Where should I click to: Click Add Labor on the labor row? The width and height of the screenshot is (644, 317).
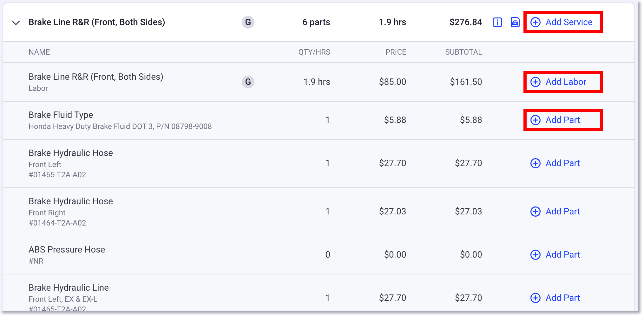coord(566,82)
